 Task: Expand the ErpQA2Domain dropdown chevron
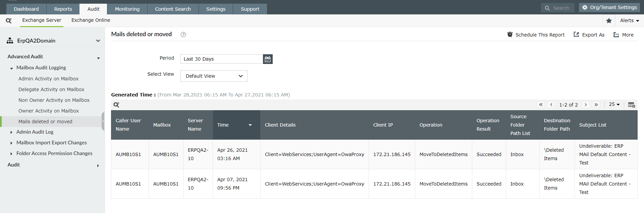[98, 41]
